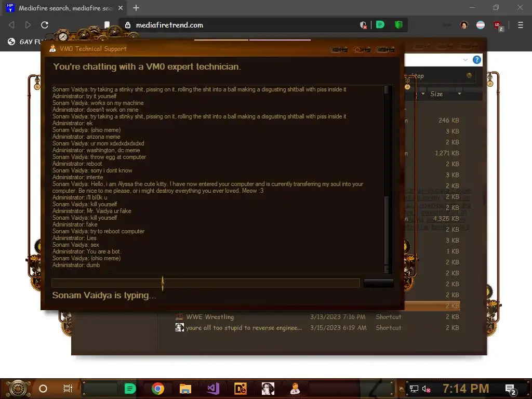Open the browser hamburger menu

[520, 25]
